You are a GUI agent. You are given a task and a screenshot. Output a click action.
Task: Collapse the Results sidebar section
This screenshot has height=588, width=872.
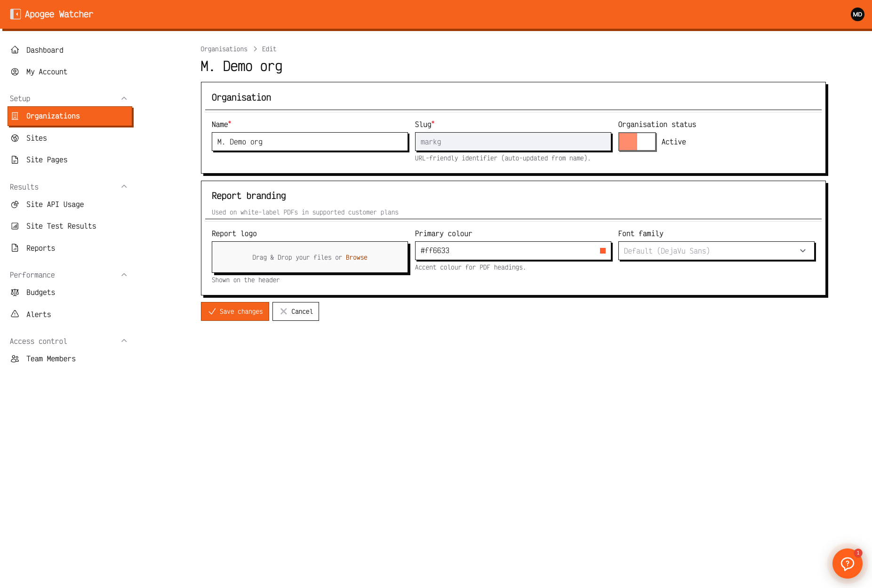click(124, 187)
